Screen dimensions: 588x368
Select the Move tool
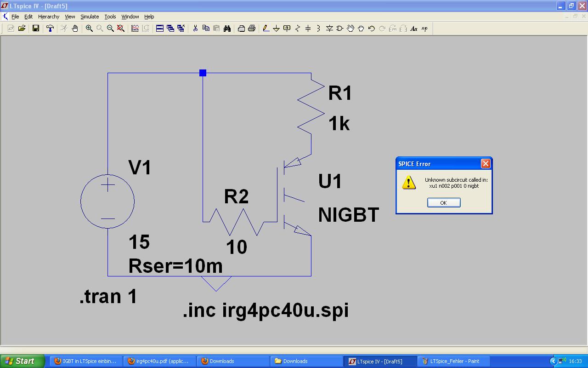point(350,28)
